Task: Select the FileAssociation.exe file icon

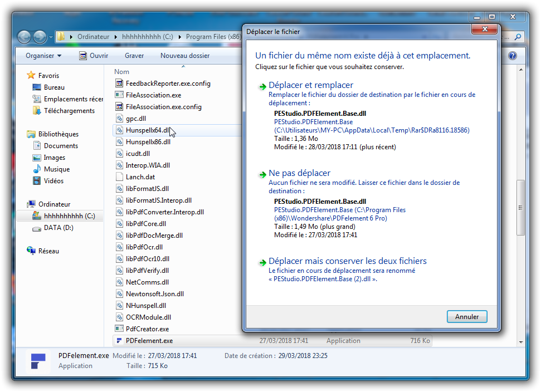Action: point(119,95)
